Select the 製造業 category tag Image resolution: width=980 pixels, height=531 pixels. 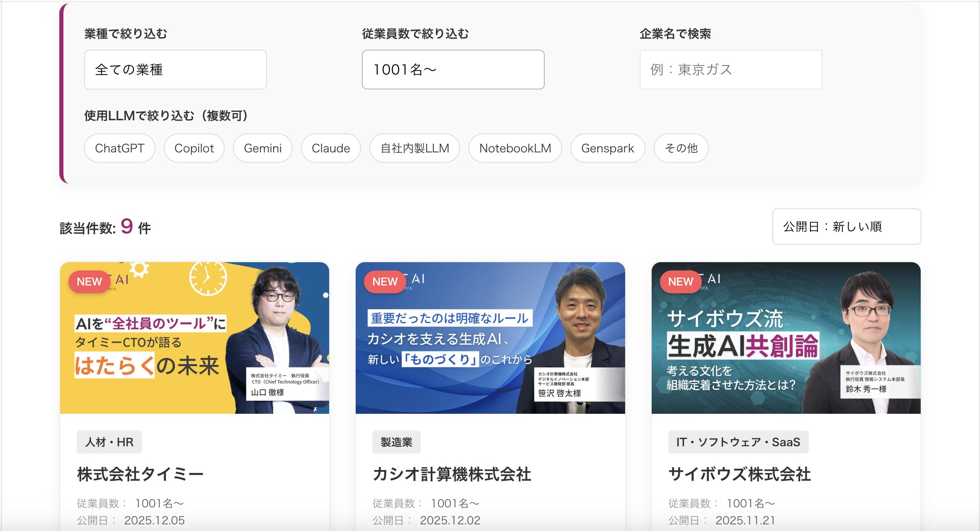[396, 442]
